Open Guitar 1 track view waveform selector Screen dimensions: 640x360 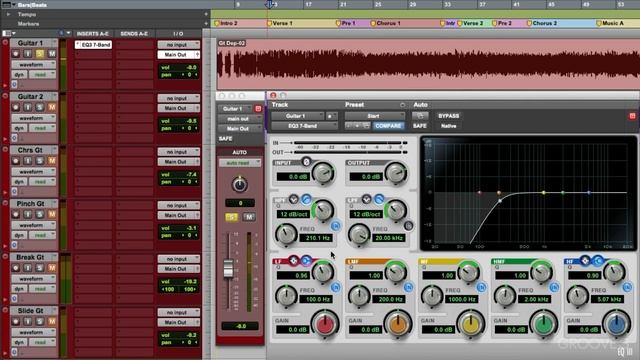34,64
